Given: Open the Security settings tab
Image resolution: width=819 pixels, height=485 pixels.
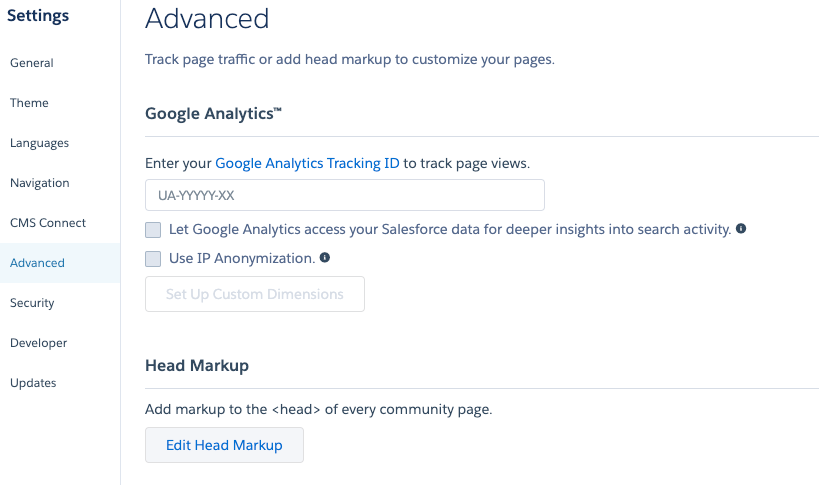Looking at the screenshot, I should (x=32, y=303).
